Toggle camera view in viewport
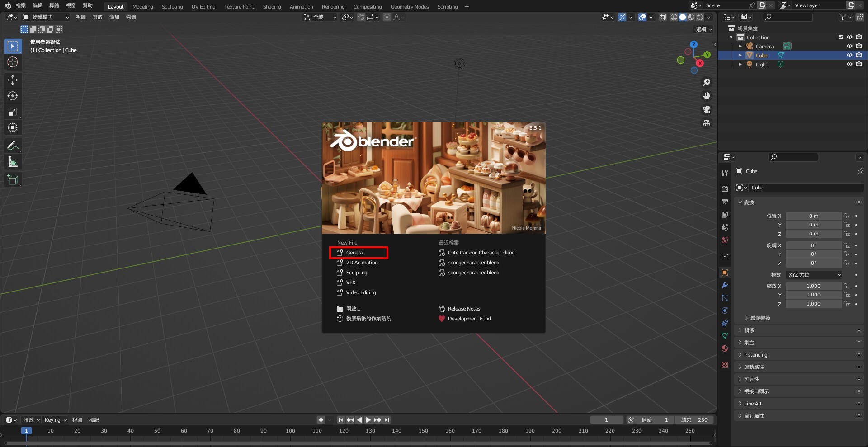The width and height of the screenshot is (868, 447). tap(706, 109)
